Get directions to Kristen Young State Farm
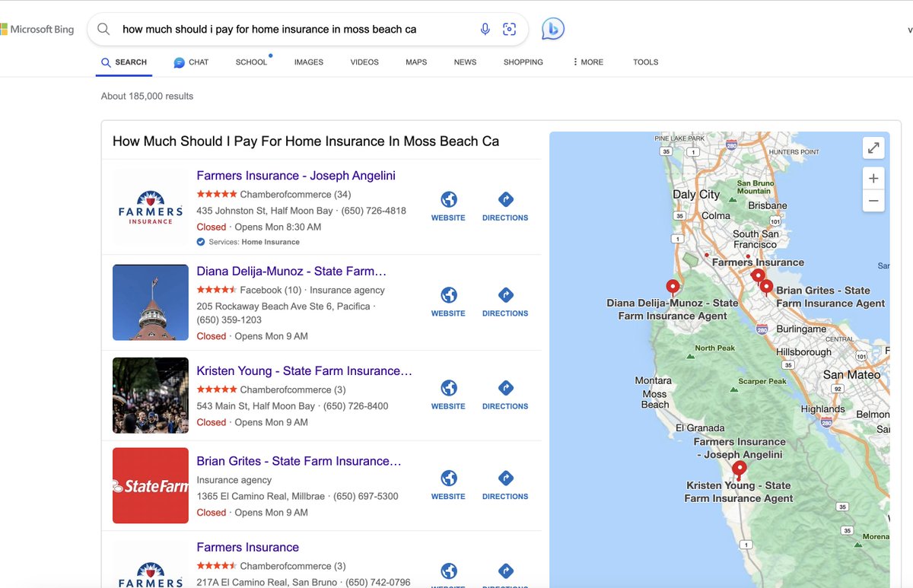Image resolution: width=913 pixels, height=588 pixels. pos(505,395)
